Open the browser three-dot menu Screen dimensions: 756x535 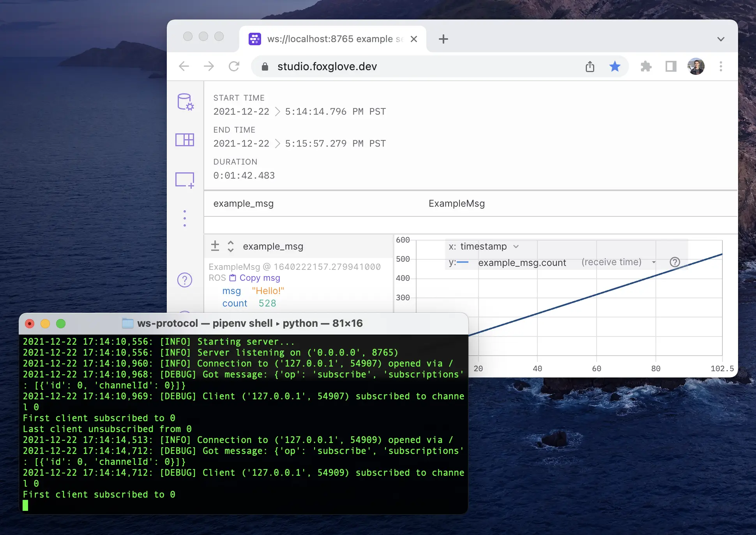pos(721,66)
